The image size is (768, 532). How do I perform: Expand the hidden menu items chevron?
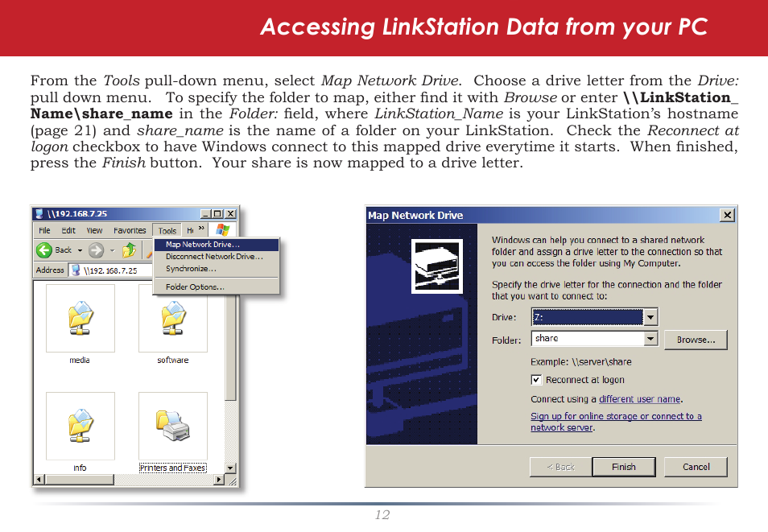[x=201, y=229]
